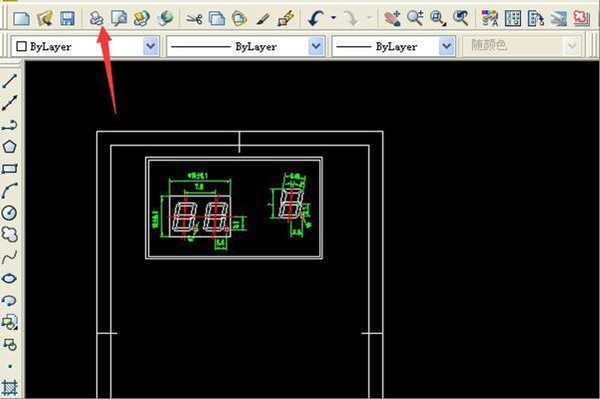Image resolution: width=600 pixels, height=399 pixels.
Task: Activate Pan Realtime hand tool
Action: pyautogui.click(x=393, y=18)
